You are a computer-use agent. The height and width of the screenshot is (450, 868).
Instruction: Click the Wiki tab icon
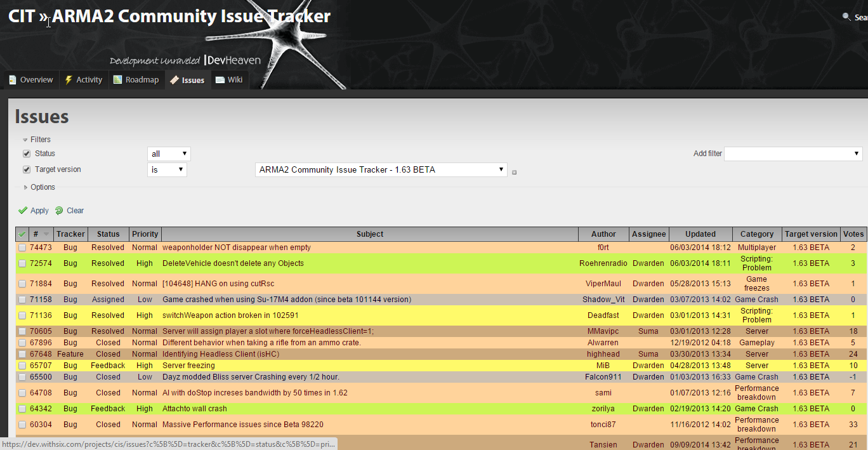[x=220, y=80]
